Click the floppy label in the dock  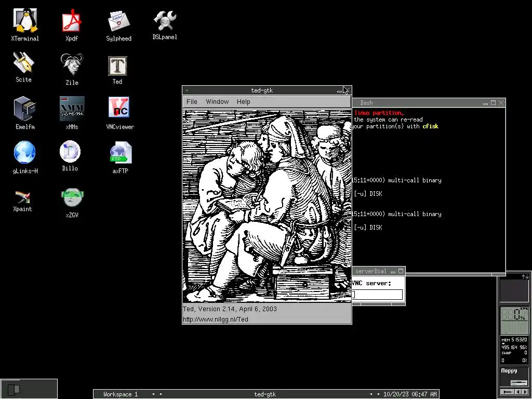(509, 370)
